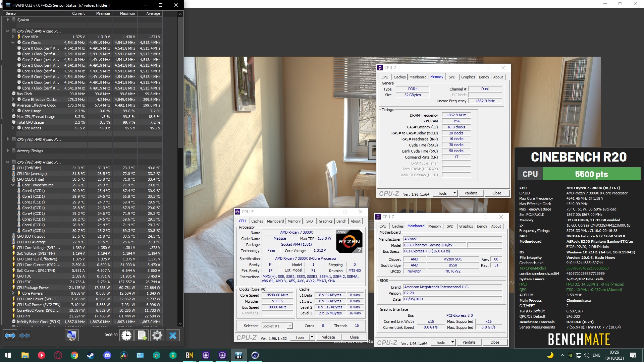Open the Selection Socket #1 dropdown
644x362 pixels.
(x=277, y=326)
